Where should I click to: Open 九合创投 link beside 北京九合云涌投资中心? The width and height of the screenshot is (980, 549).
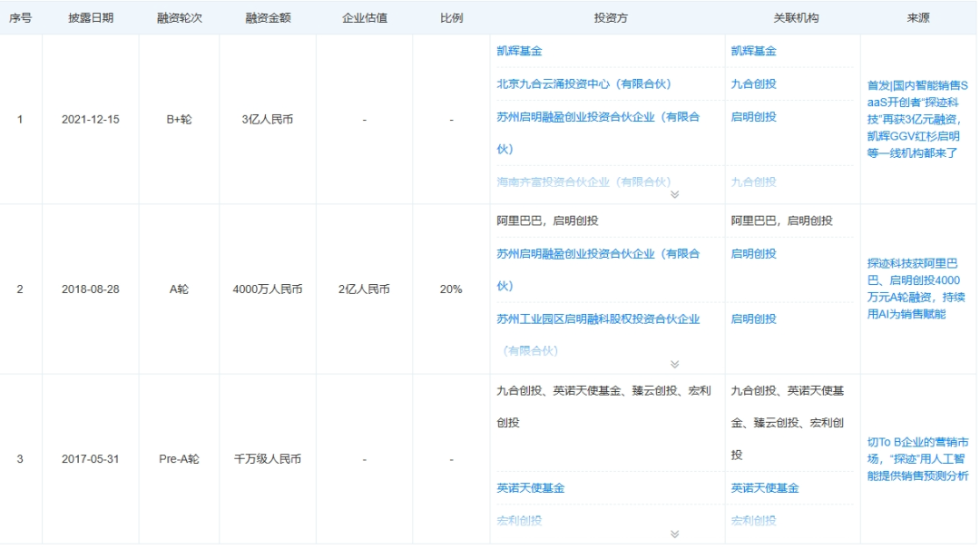753,84
